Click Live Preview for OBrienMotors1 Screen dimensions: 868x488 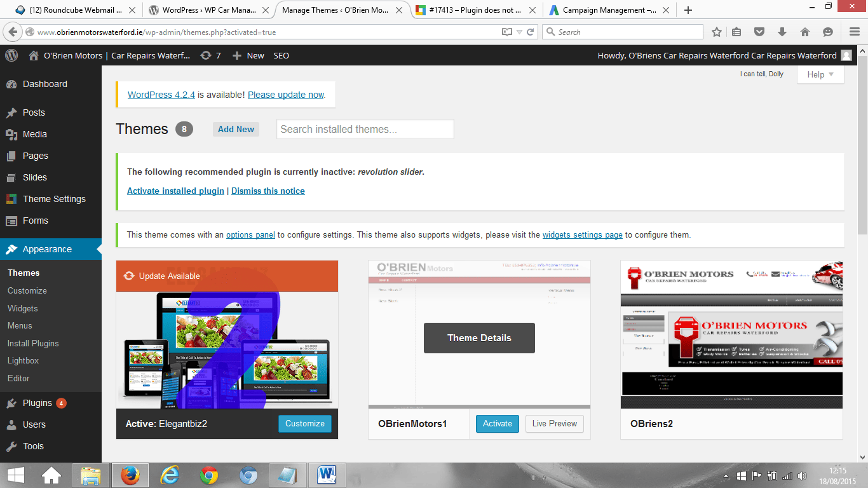pyautogui.click(x=554, y=424)
